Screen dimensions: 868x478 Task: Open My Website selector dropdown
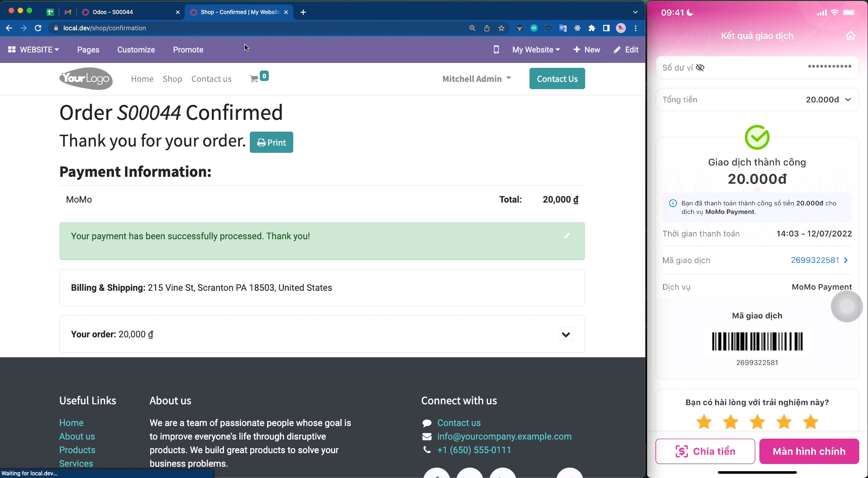click(536, 50)
